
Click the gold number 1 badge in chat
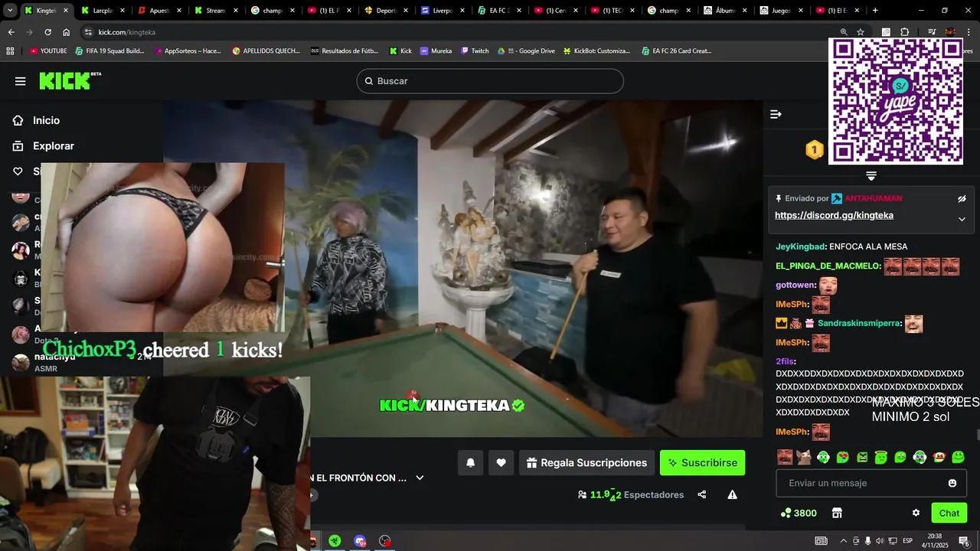814,150
